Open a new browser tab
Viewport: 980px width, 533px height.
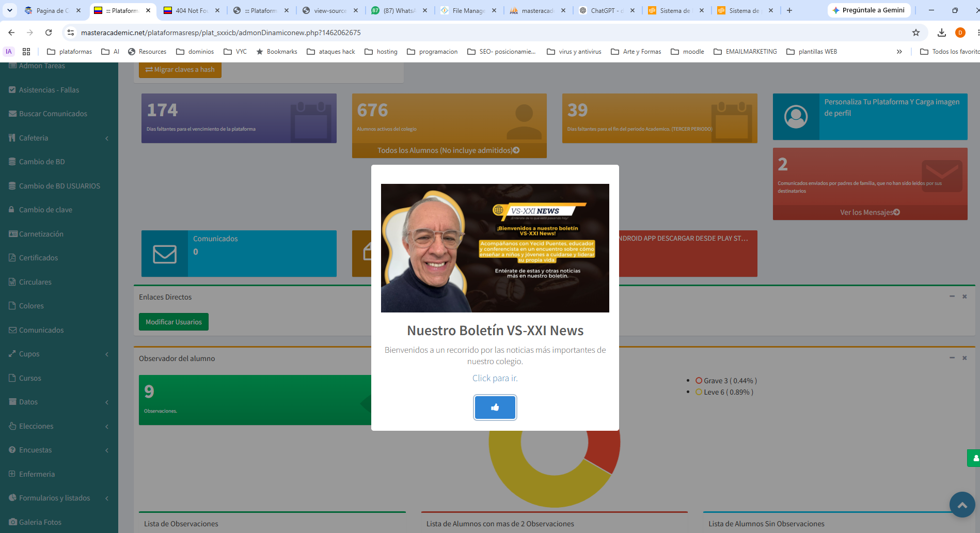pos(789,10)
